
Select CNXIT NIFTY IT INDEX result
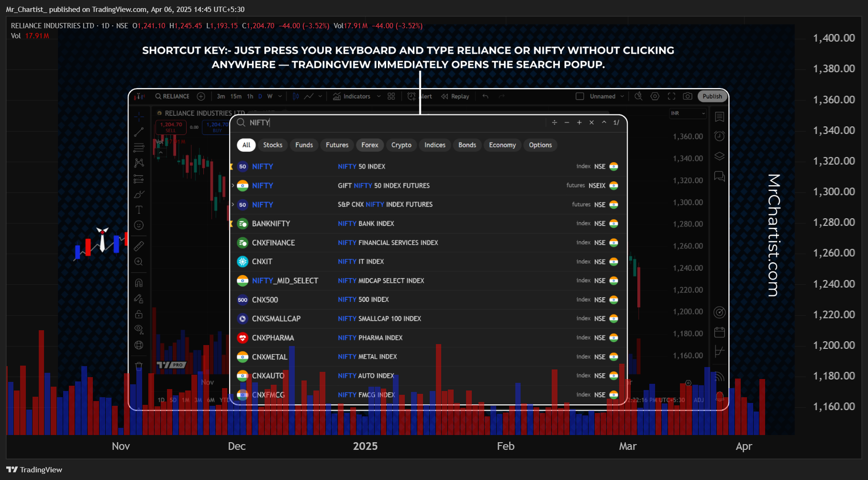coord(428,262)
